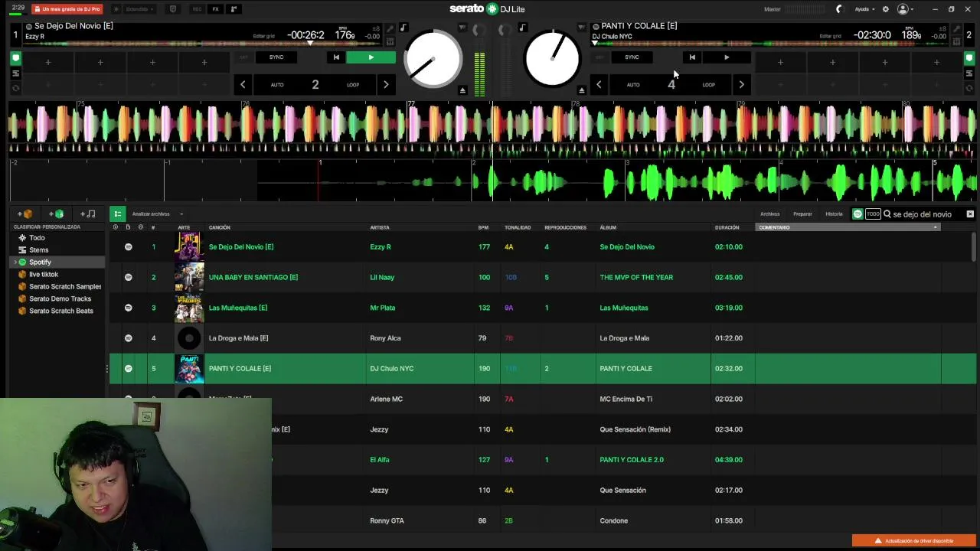Open the Analizar archivos dropdown arrow
This screenshot has width=980, height=551.
181,214
